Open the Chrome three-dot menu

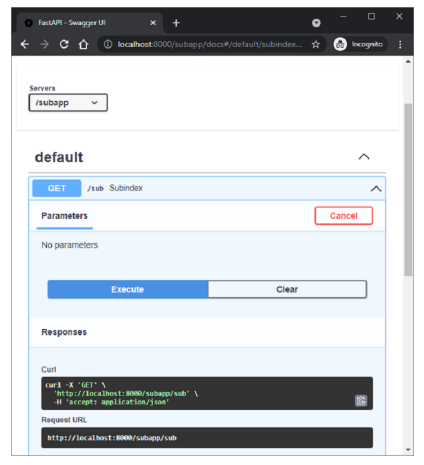[400, 44]
